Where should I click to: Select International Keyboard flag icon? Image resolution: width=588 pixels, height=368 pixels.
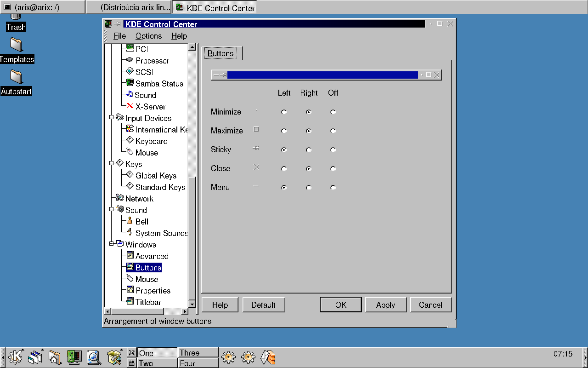[x=130, y=129]
